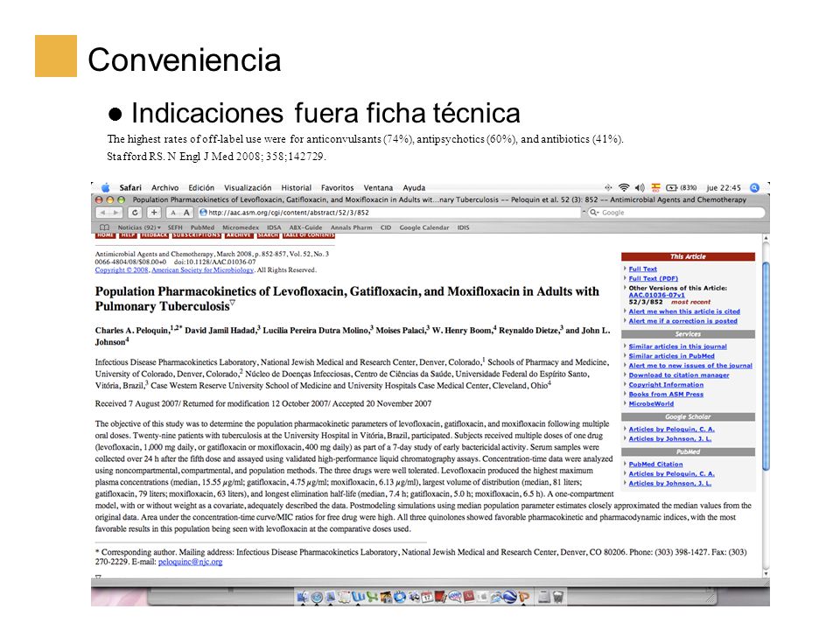840x630 pixels.
Task: Open the Ayuda menu
Action: point(414,188)
